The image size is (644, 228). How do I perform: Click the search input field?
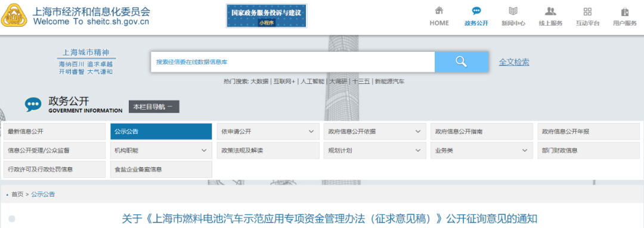point(293,62)
